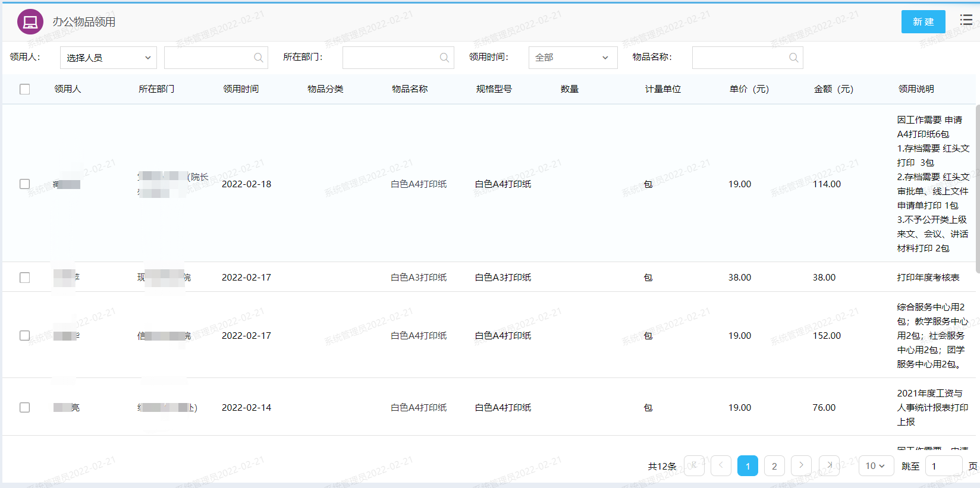Open the 选择人员 dropdown
Screen dimensions: 980x488
pos(108,58)
